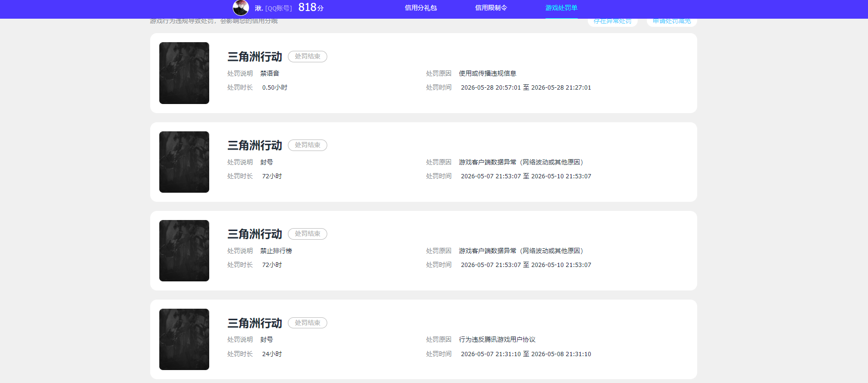Open game thumbnail in the 禁语音 card
Screen dimensions: 868x383
click(x=184, y=73)
